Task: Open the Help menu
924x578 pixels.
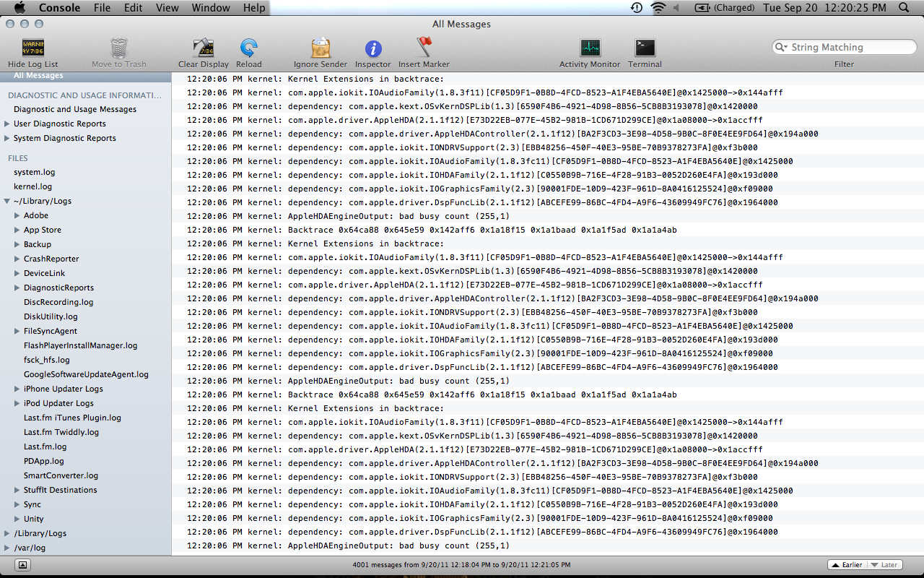Action: [x=254, y=8]
